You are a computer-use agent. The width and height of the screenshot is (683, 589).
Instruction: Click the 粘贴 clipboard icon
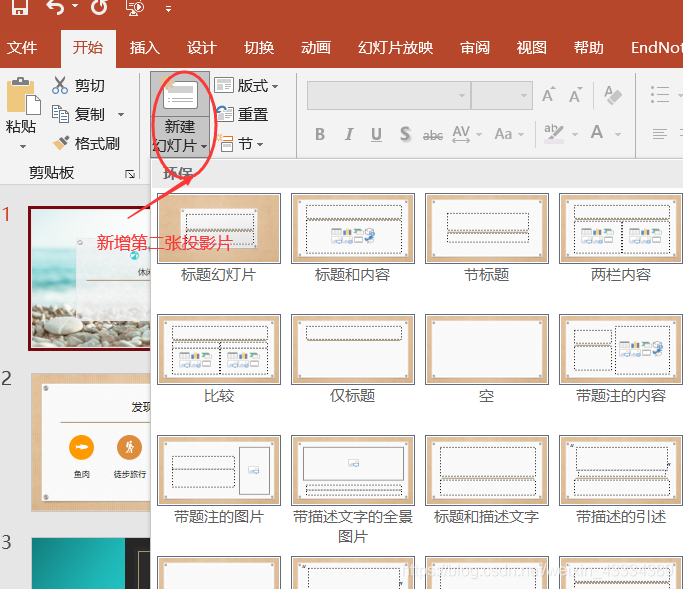pyautogui.click(x=23, y=95)
